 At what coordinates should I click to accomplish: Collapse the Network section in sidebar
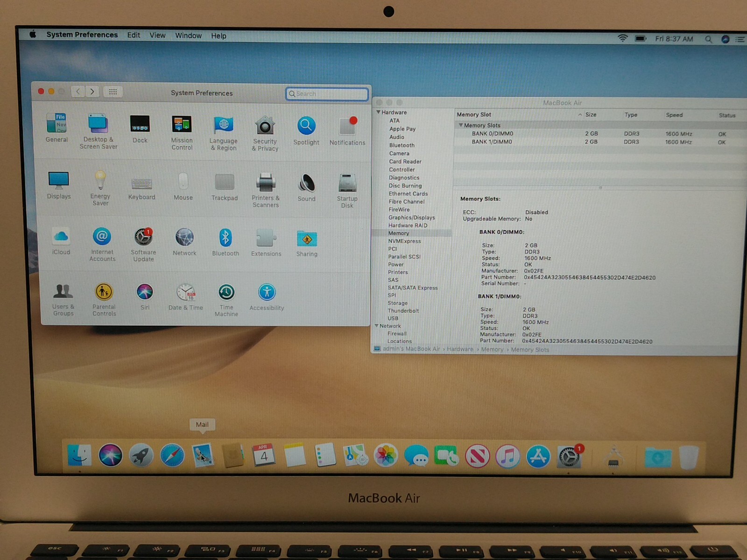(x=377, y=326)
